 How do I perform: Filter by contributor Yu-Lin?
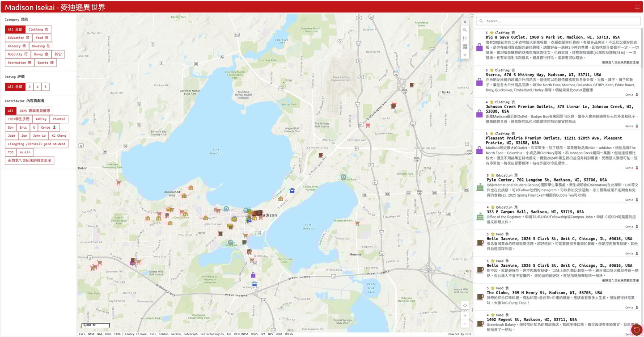pyautogui.click(x=25, y=152)
